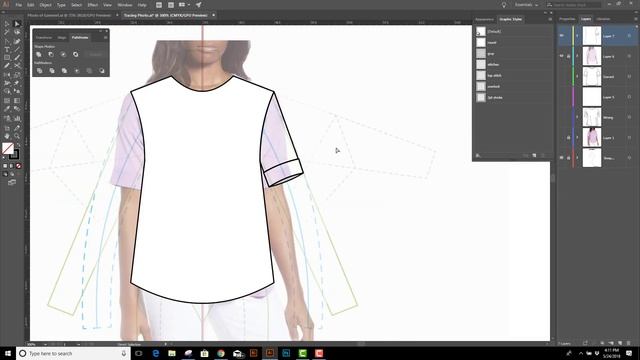Select the Direct Selection tool
Image resolution: width=640 pixels, height=360 pixels.
pyautogui.click(x=17, y=24)
